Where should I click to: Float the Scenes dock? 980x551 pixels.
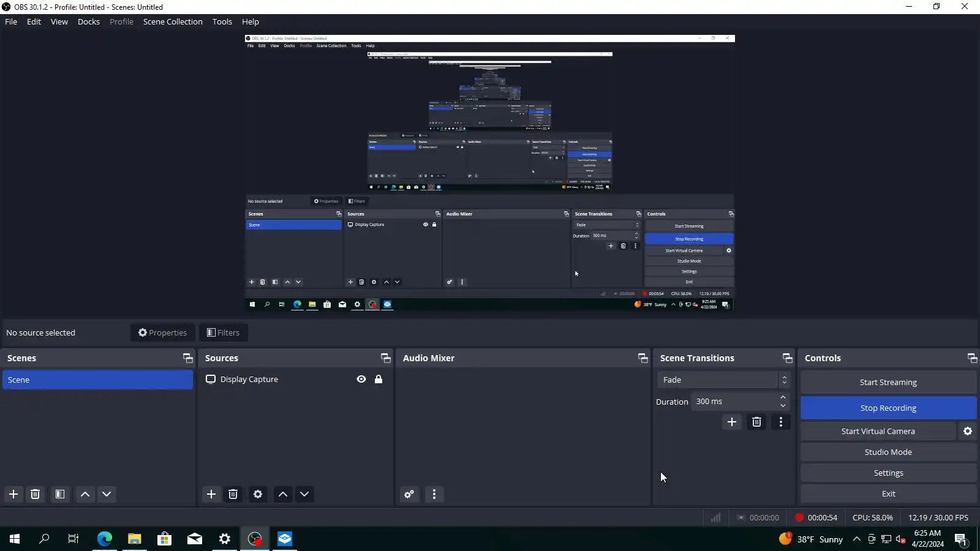[188, 358]
